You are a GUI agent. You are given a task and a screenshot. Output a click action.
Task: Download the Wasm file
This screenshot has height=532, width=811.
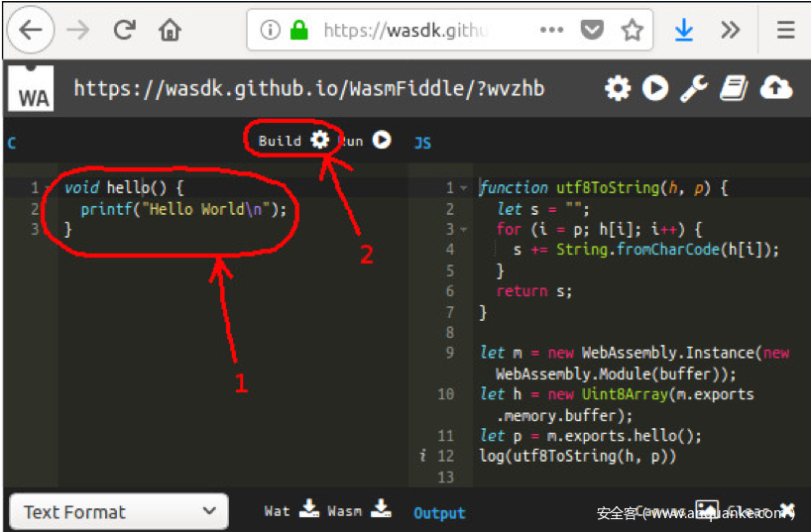tap(344, 512)
